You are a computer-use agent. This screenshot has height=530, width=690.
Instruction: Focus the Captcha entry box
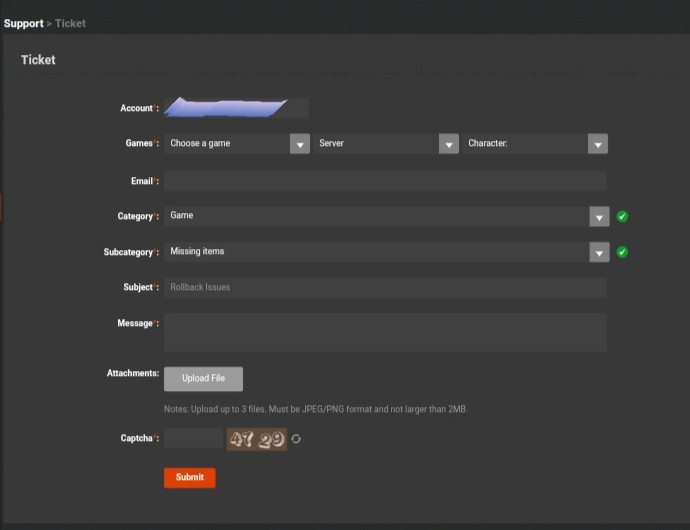(193, 439)
